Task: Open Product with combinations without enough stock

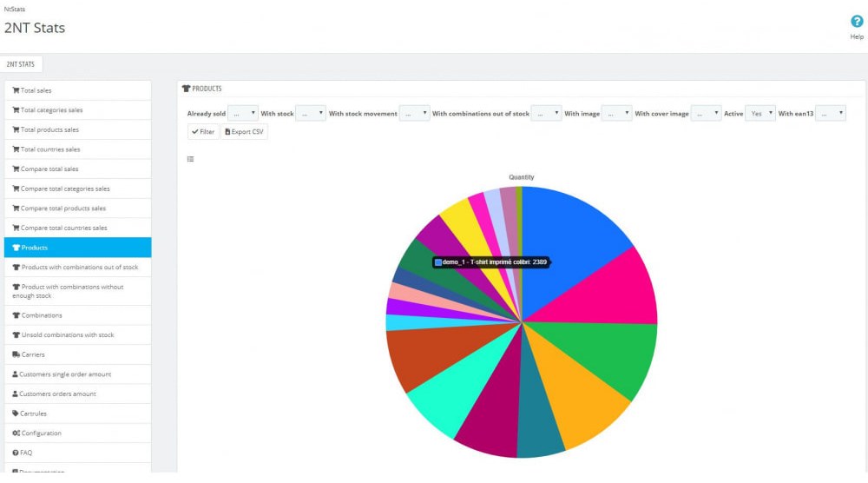Action: pos(77,291)
